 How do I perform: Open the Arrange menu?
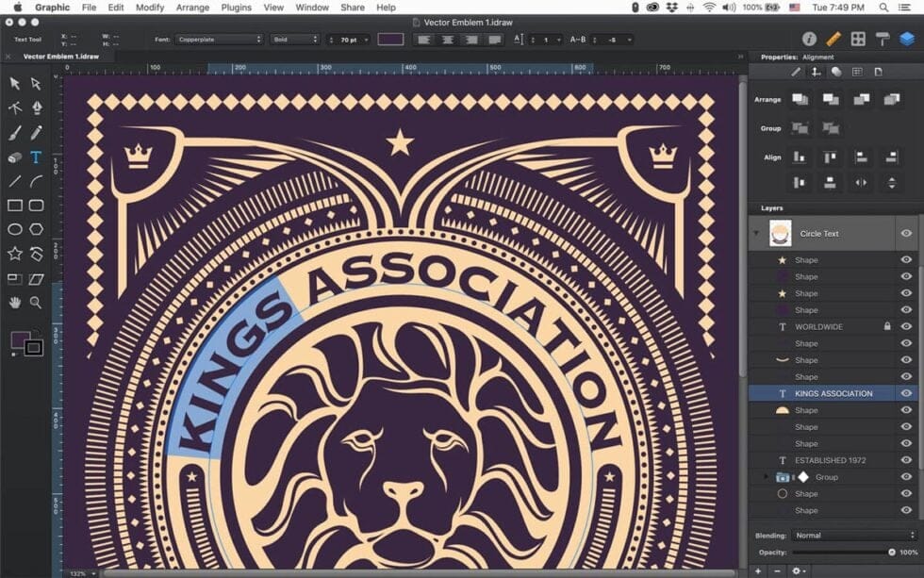tap(192, 7)
